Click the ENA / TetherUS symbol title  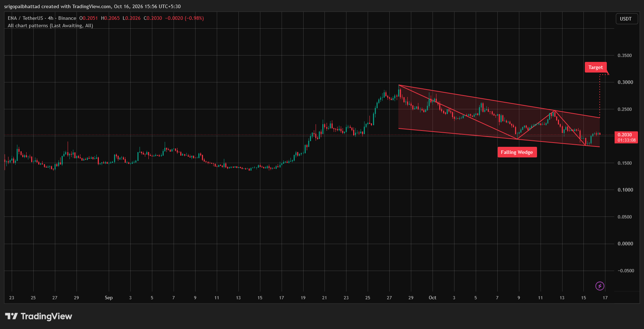tap(25, 18)
